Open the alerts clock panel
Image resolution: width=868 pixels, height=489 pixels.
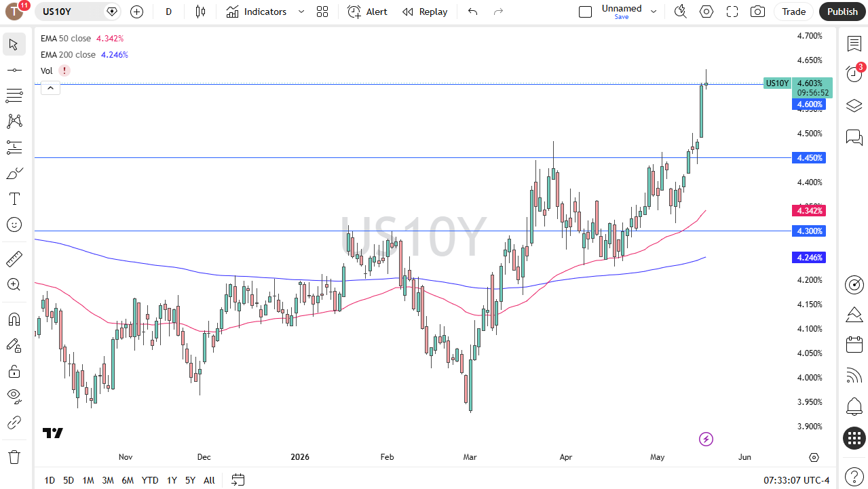[x=854, y=74]
